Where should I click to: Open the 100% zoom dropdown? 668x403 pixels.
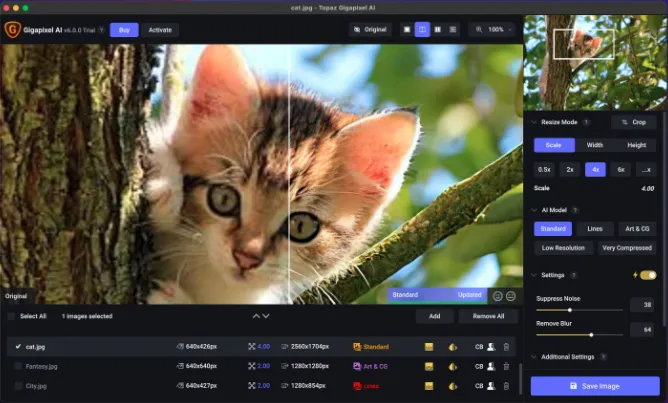click(494, 29)
